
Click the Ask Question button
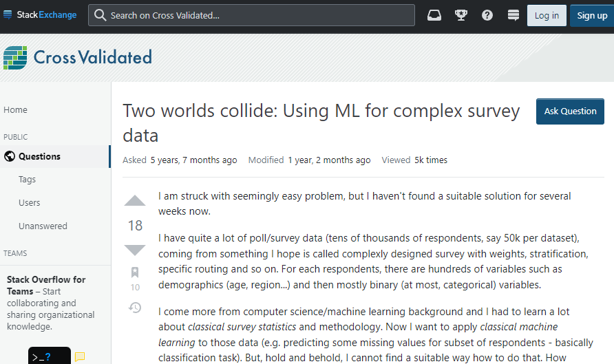pyautogui.click(x=570, y=111)
